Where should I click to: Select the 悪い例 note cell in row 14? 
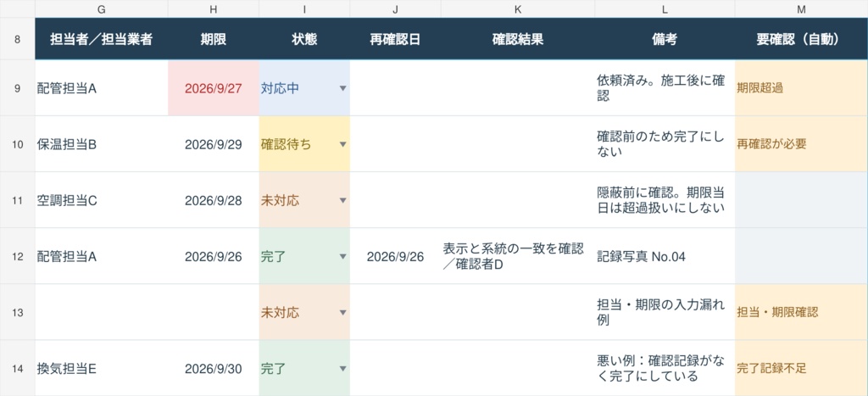tap(665, 368)
